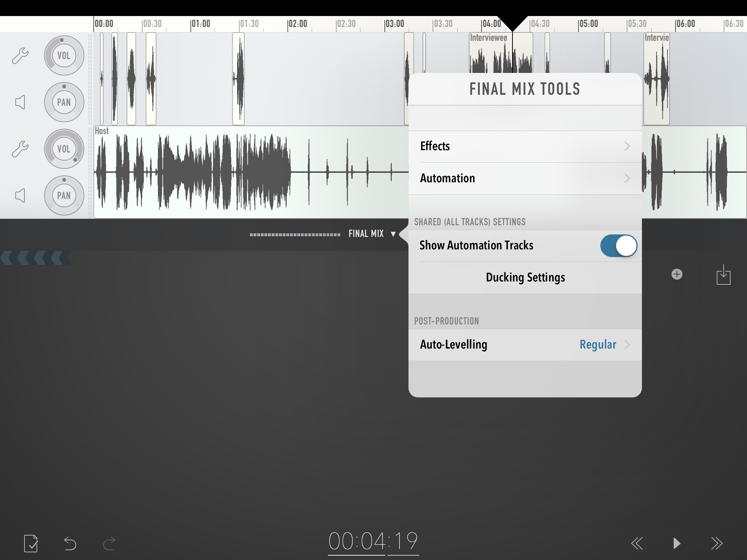Screen dimensions: 747x560
Task: Select the Interviewee clip near 01:30
Action: (x=238, y=79)
